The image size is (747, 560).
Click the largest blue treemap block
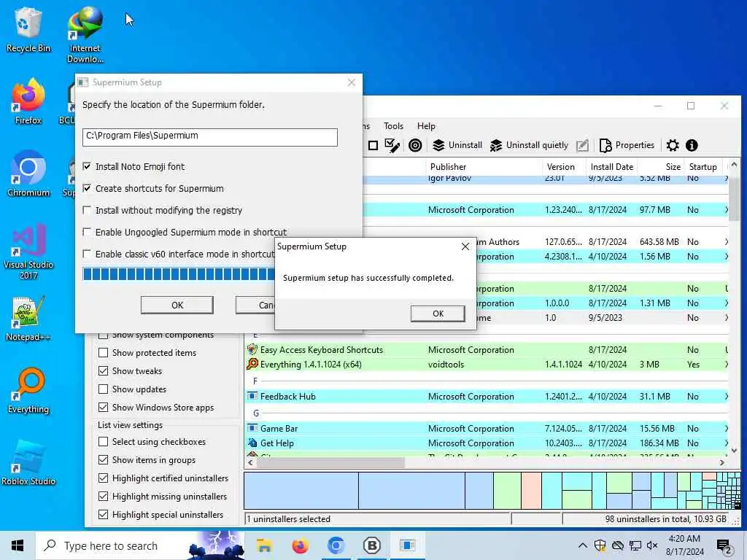pos(301,491)
